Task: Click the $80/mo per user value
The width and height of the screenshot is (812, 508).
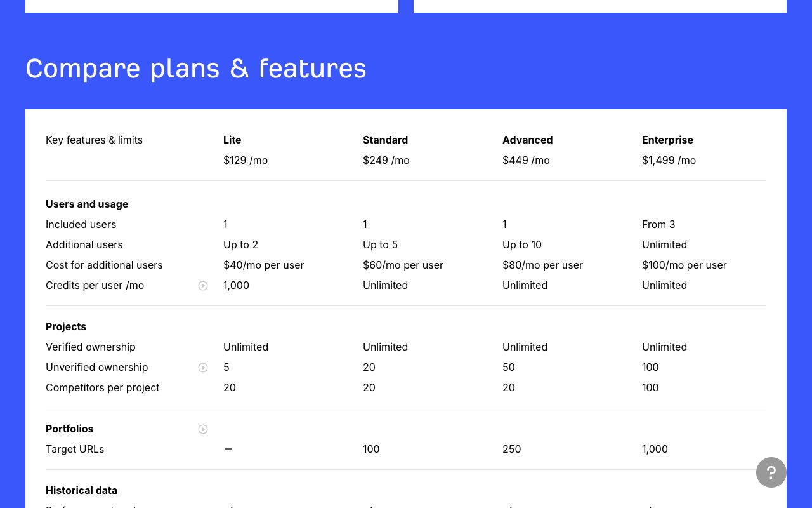Action: point(542,265)
